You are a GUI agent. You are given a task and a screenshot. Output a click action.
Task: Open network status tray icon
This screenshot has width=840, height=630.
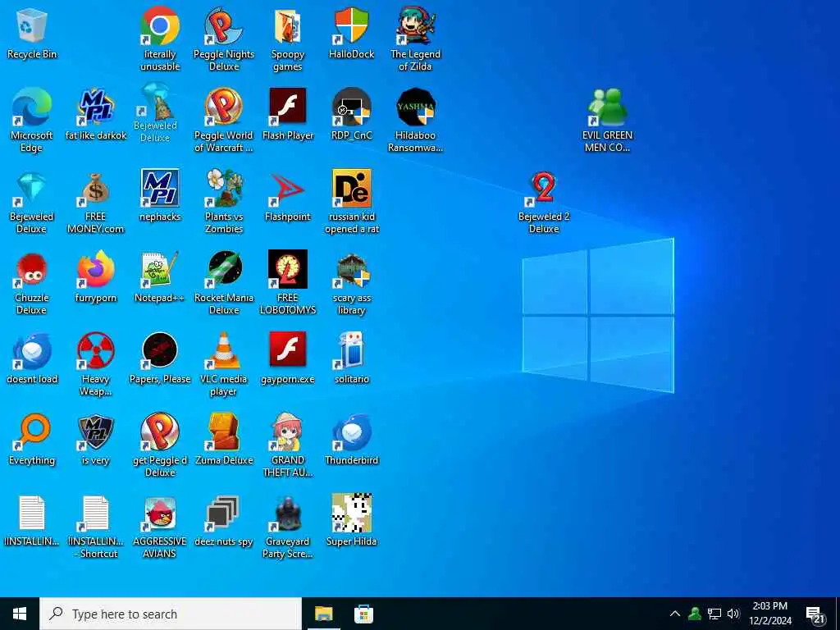pos(714,614)
